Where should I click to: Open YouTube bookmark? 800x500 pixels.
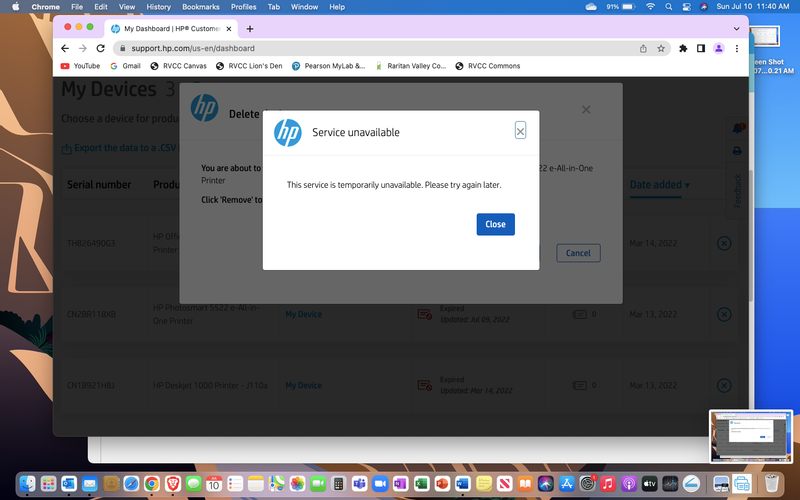[81, 66]
